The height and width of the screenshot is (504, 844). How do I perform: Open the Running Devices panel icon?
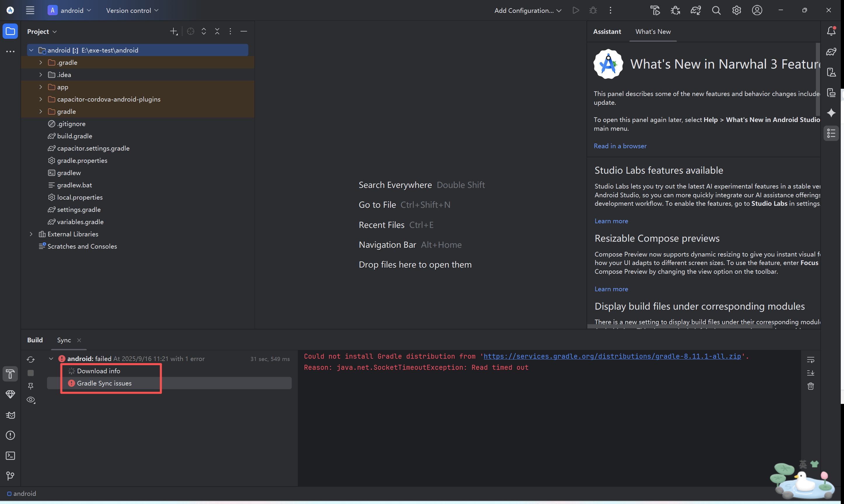[831, 93]
